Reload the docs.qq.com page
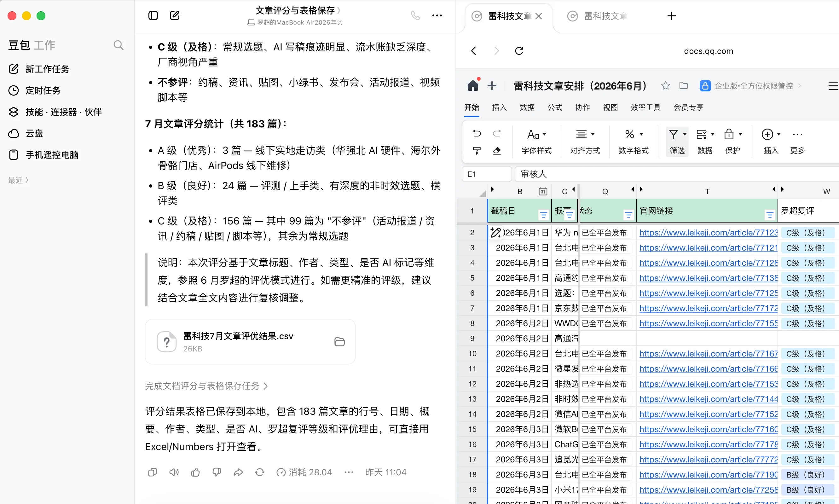839x504 pixels. (519, 51)
